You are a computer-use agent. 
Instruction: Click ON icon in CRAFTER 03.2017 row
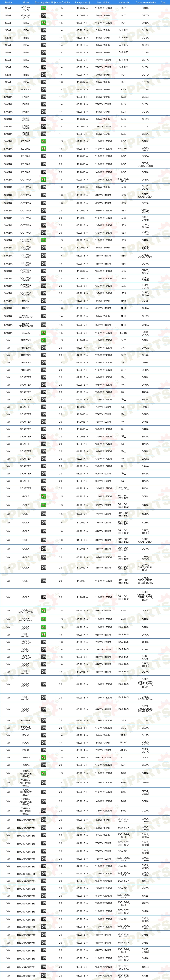pos(44,444)
